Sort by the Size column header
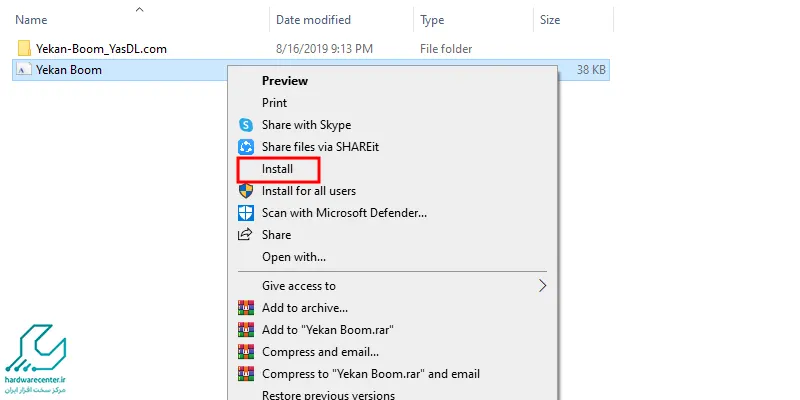The height and width of the screenshot is (400, 800). [x=550, y=20]
